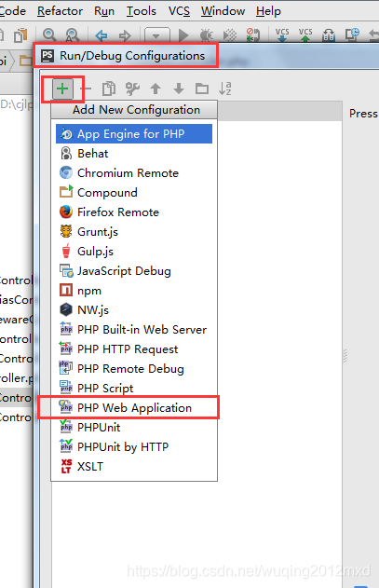Click the Sort Configurations a-z icon

point(225,89)
